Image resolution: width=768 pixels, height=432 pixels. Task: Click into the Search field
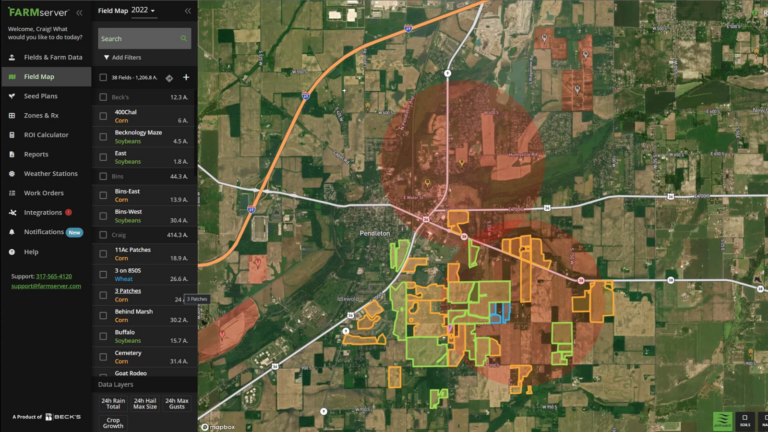point(137,39)
